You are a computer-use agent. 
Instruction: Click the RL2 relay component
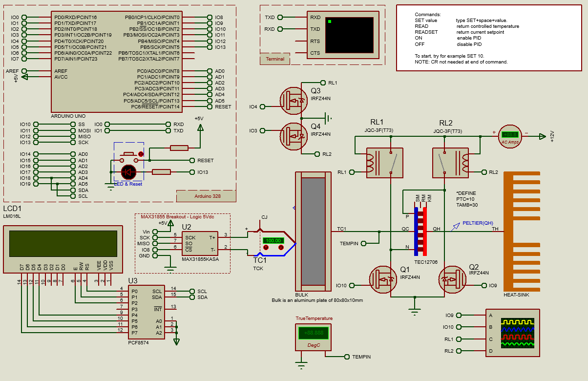451,163
